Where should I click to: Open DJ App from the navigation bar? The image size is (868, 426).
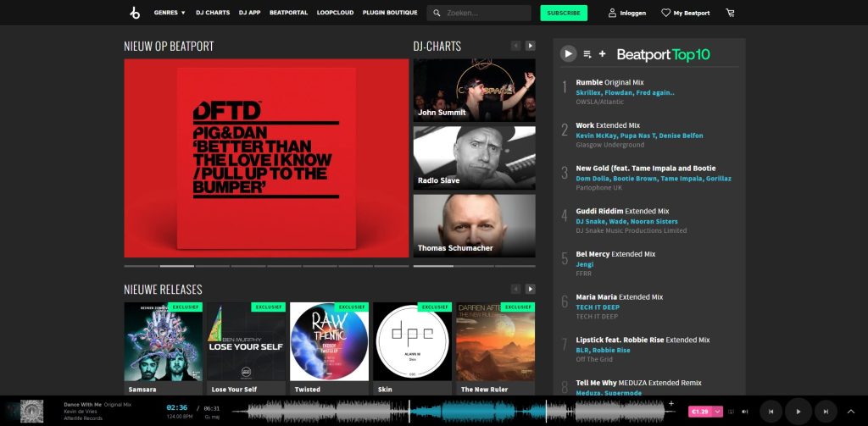pyautogui.click(x=250, y=13)
